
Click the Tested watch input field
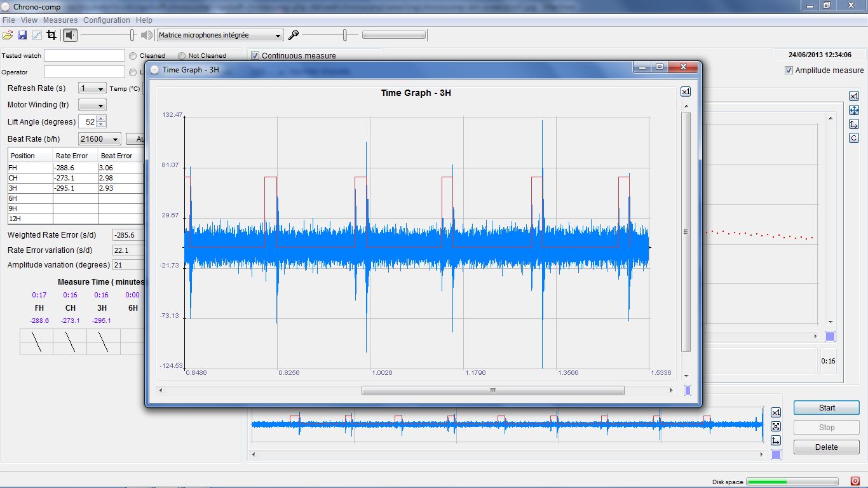coord(85,56)
